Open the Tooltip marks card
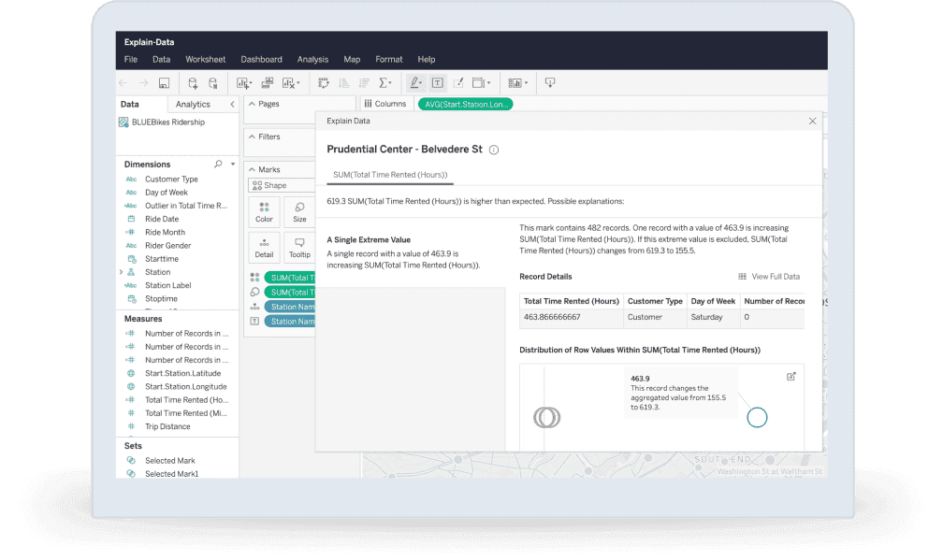The height and width of the screenshot is (560, 943). 299,247
